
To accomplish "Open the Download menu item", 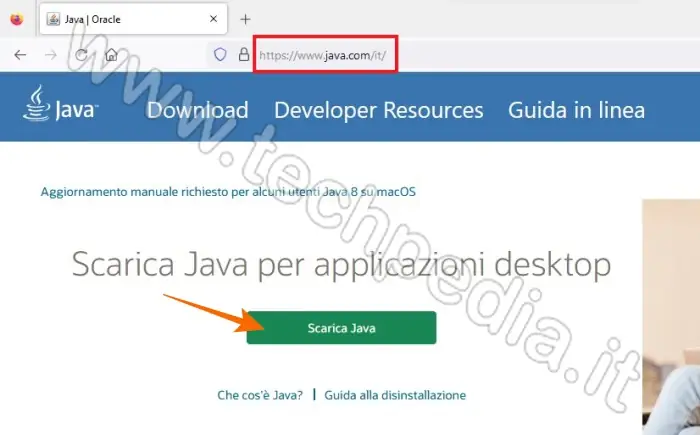I will (x=197, y=110).
